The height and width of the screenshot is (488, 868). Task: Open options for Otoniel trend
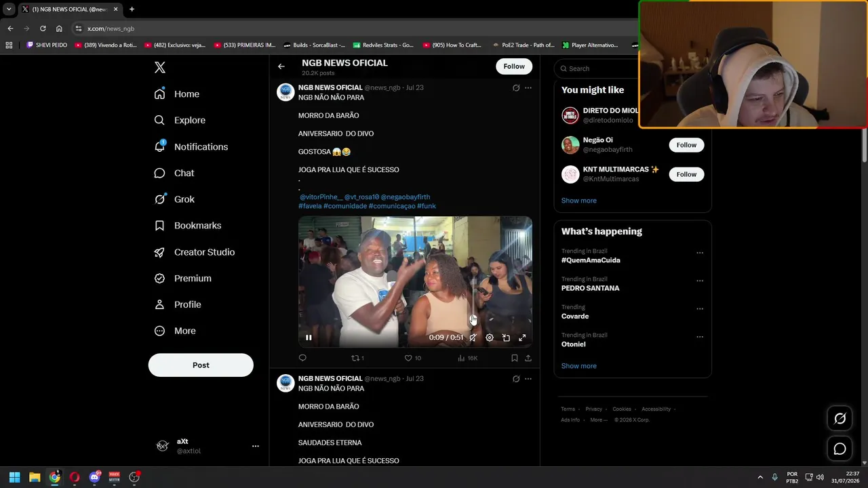[700, 337]
